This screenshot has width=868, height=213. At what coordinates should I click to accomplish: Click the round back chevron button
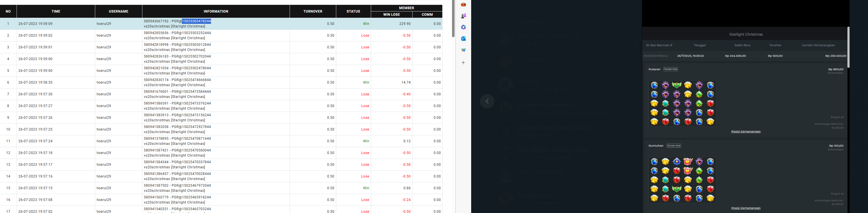coord(487,101)
